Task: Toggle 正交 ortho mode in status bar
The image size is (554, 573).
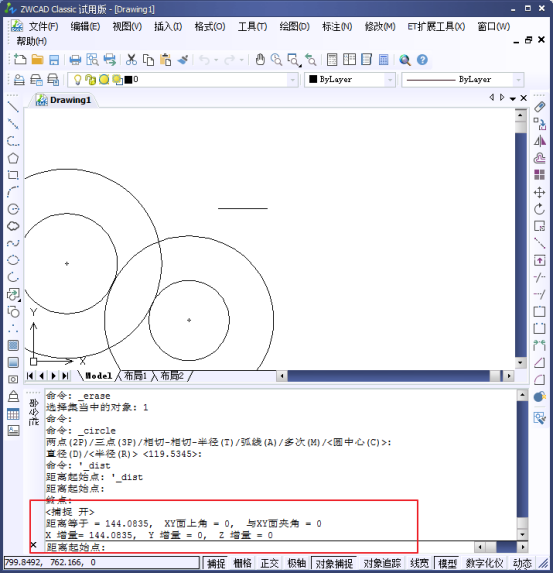Action: 270,563
